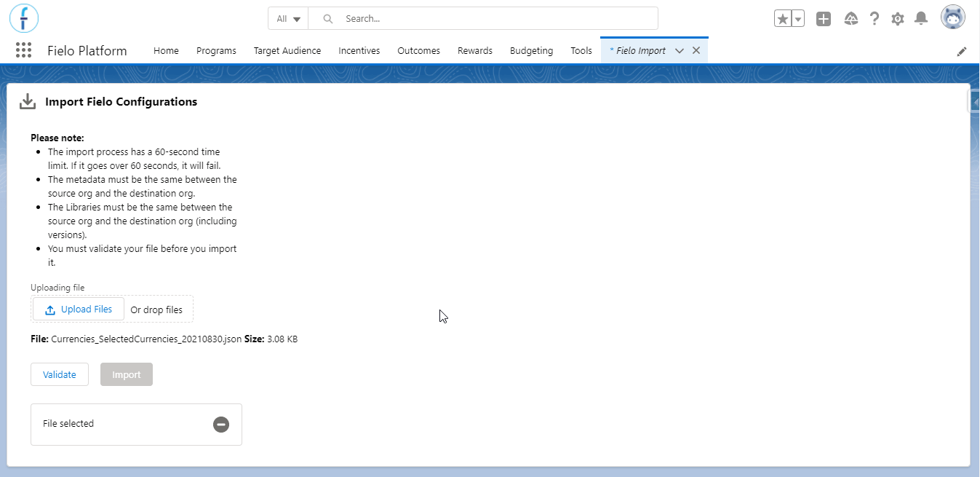The height and width of the screenshot is (477, 980).
Task: Open the Outcomes tab
Action: tap(418, 51)
